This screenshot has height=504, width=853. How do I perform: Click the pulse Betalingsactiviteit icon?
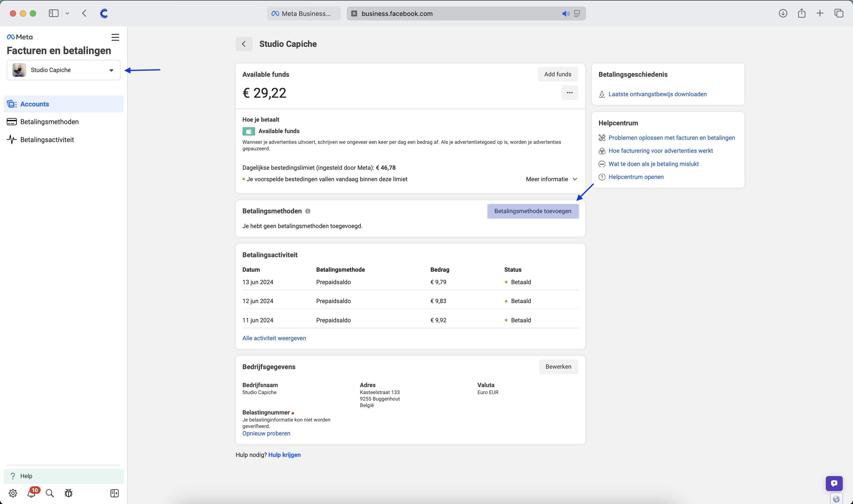pos(12,140)
